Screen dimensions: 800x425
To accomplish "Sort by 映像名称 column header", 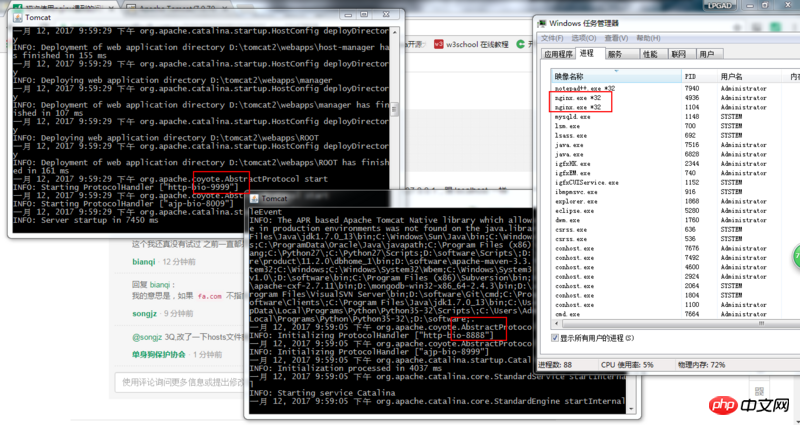I will tap(616, 77).
